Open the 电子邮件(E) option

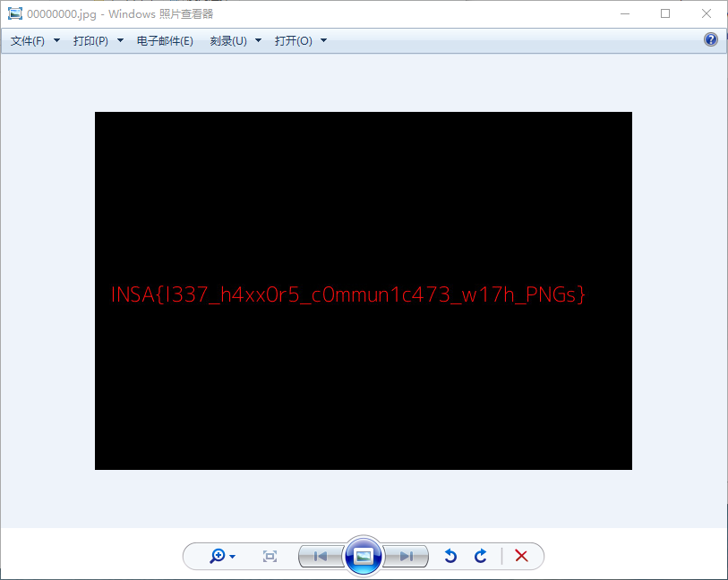[x=165, y=41]
